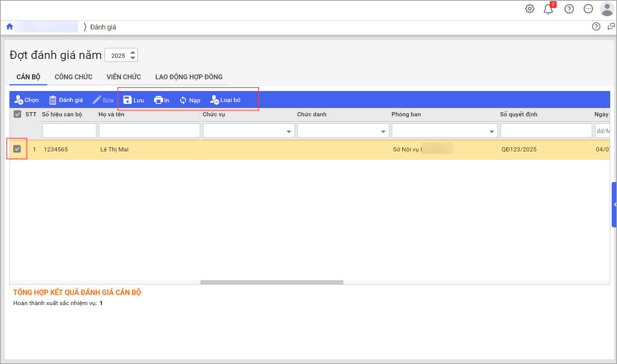
Task: Click the user avatar icon
Action: pos(607,9)
